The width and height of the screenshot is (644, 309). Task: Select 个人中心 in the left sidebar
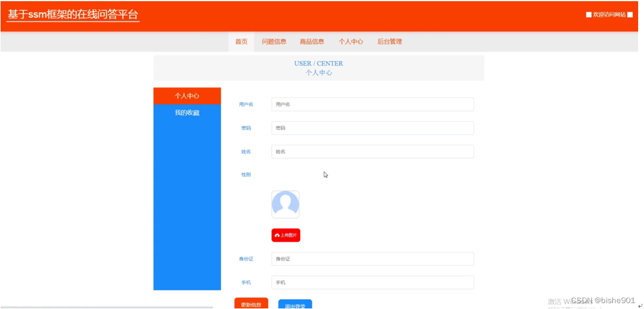pyautogui.click(x=187, y=96)
